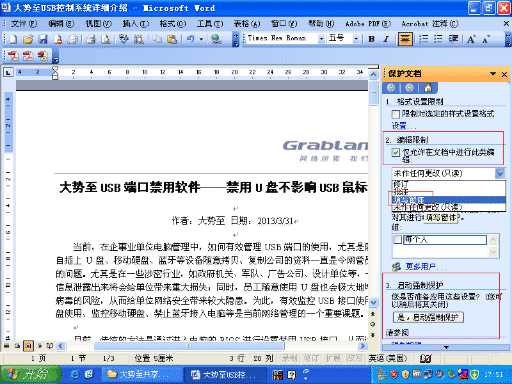This screenshot has width=512, height=384.
Task: Check the Everyone group checkbox
Action: pyautogui.click(x=397, y=239)
